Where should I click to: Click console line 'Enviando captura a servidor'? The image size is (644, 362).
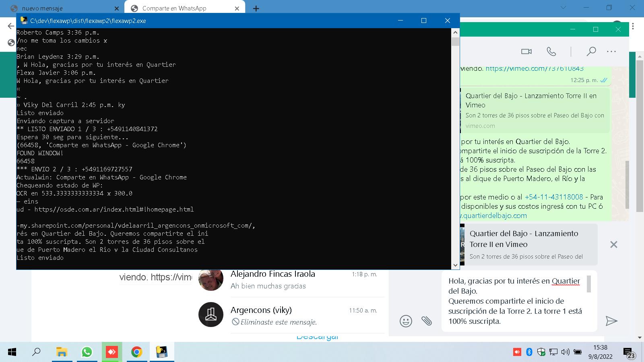(x=65, y=121)
